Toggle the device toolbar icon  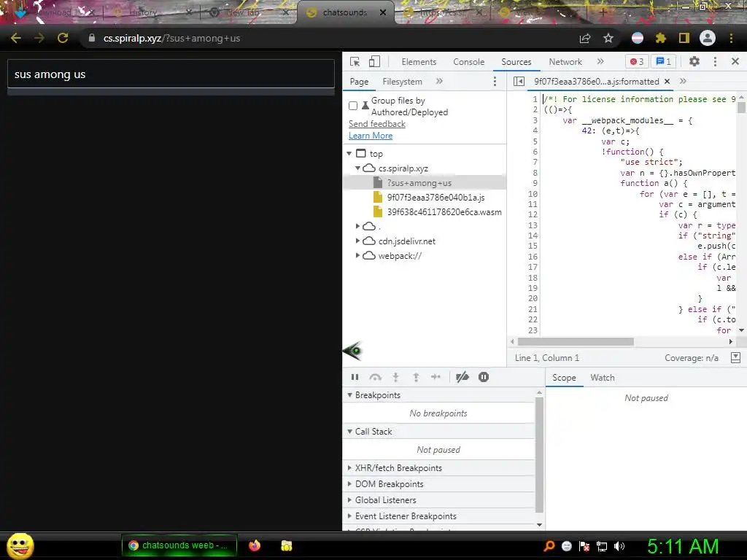pos(374,62)
